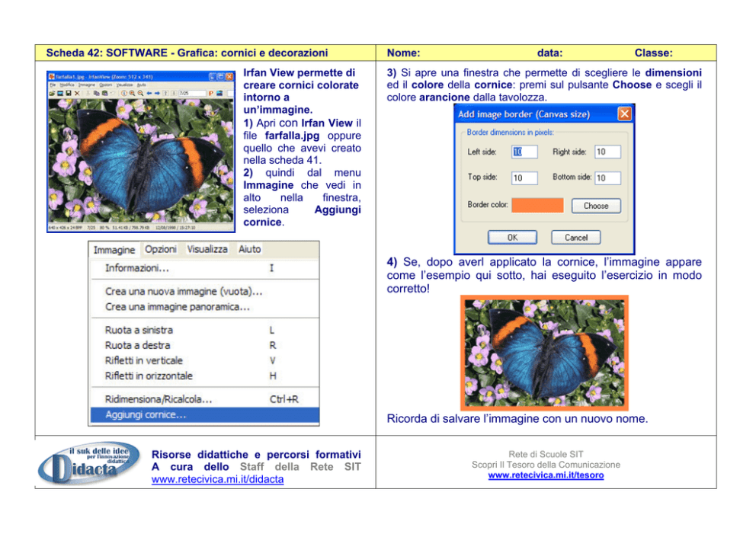Click the Scheda 42: SOFTWARE heading text
The width and height of the screenshot is (756, 534).
(x=187, y=53)
